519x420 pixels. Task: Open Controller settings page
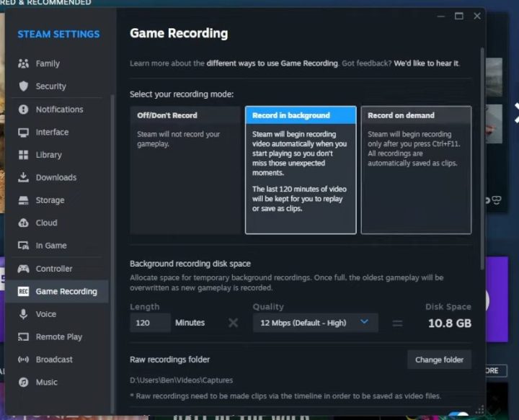pos(54,269)
